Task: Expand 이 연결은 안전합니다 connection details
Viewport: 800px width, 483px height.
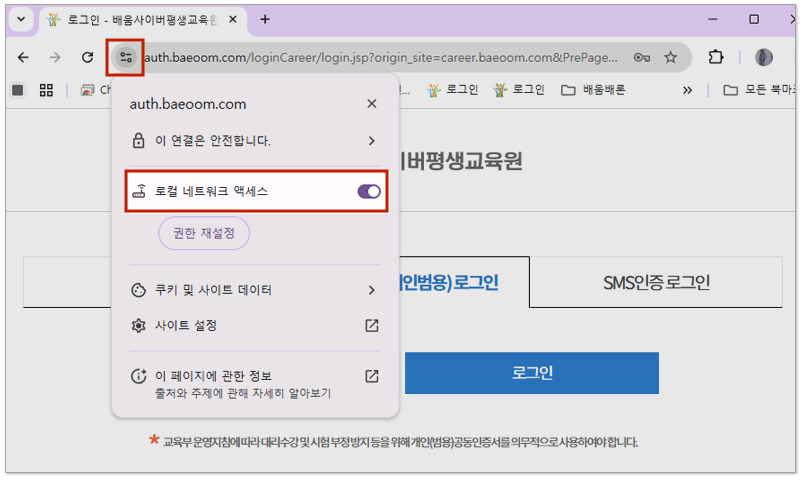Action: coord(371,141)
